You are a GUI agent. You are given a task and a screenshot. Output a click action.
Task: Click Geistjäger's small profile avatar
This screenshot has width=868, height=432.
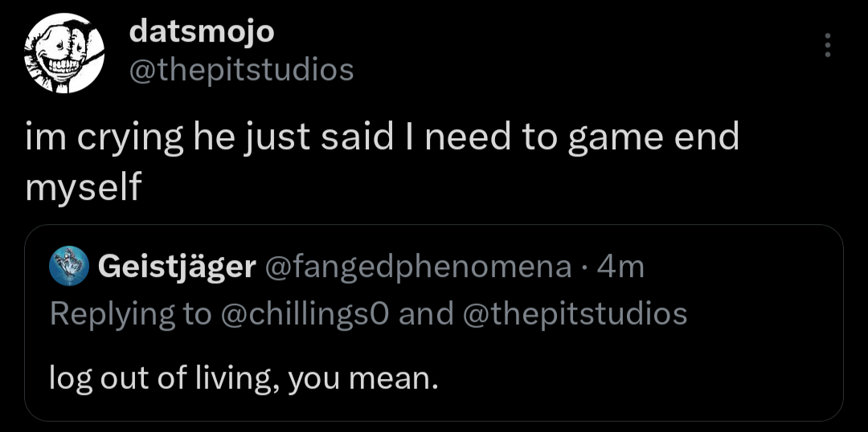tap(68, 267)
